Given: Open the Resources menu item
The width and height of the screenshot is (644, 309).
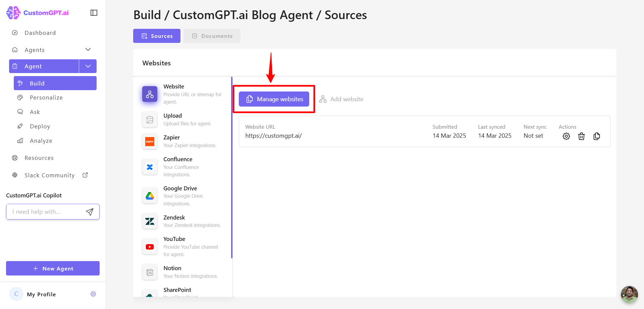Looking at the screenshot, I should coord(39,158).
